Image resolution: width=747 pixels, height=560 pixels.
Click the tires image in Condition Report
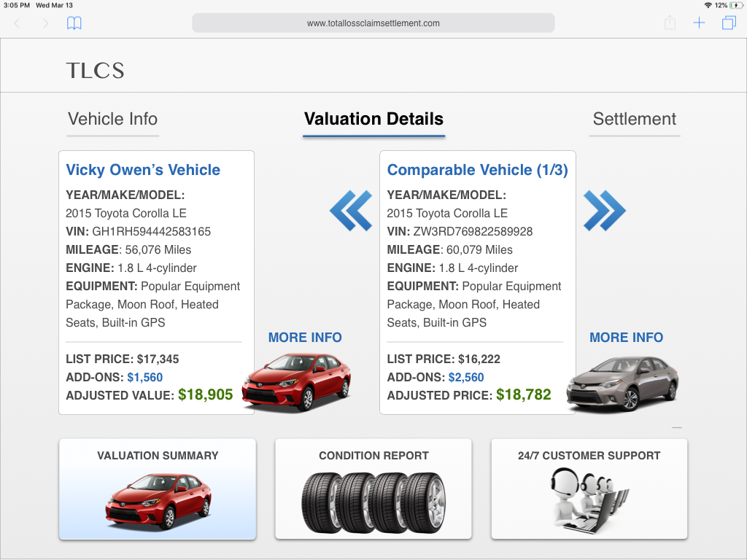[373, 502]
